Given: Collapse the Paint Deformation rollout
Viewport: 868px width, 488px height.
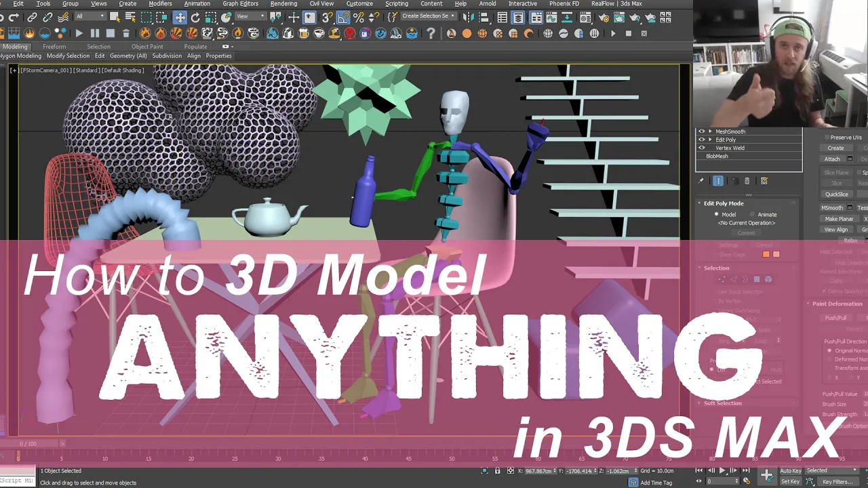Looking at the screenshot, I should click(x=808, y=304).
